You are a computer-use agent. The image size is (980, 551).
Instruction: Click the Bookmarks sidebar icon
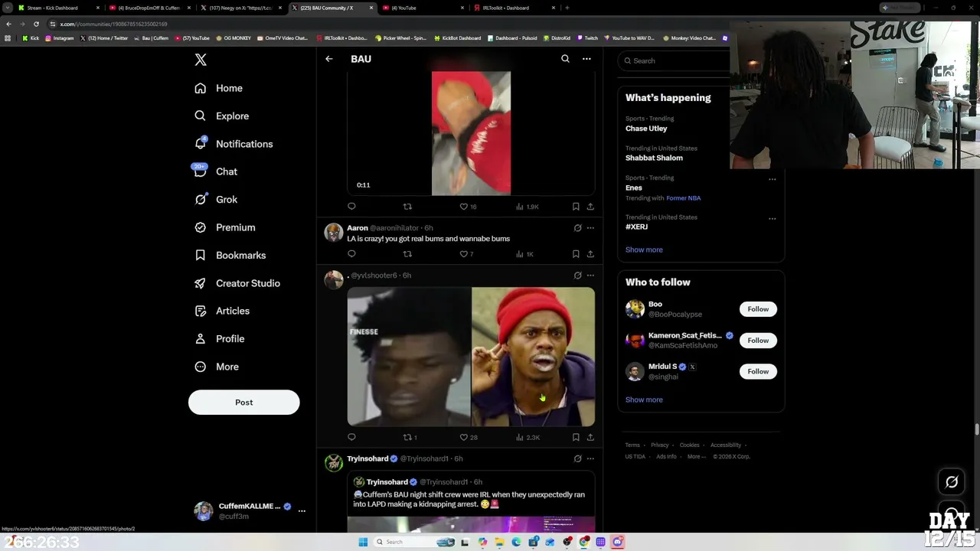coord(201,256)
